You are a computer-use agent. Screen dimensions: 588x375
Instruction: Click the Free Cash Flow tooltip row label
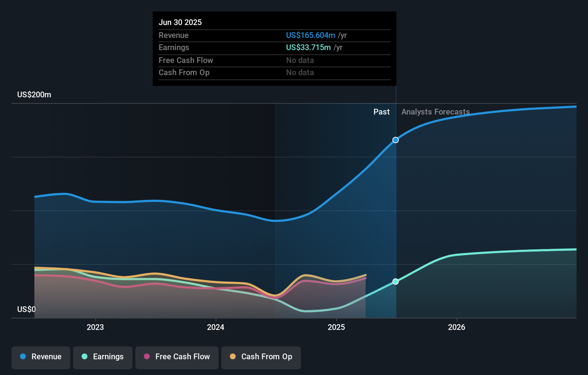point(186,60)
